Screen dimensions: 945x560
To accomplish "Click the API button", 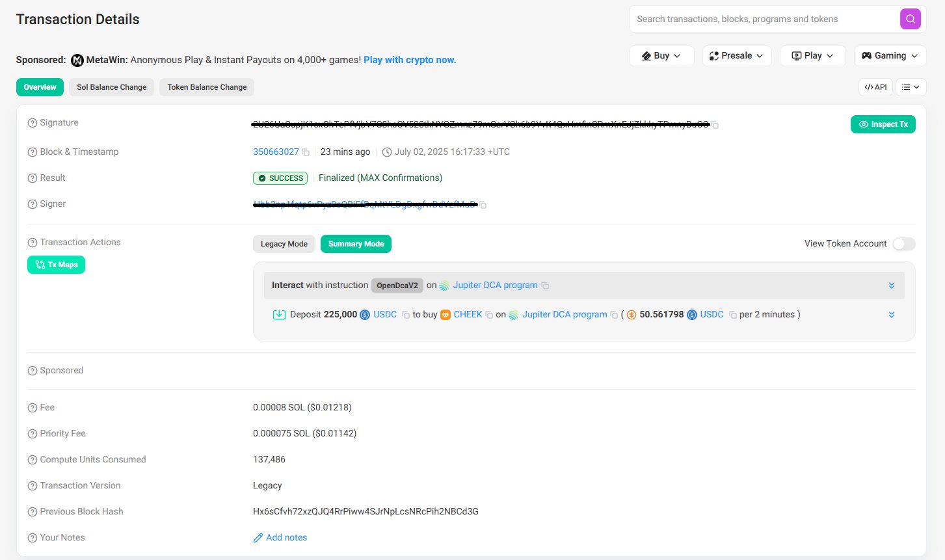I will (875, 87).
